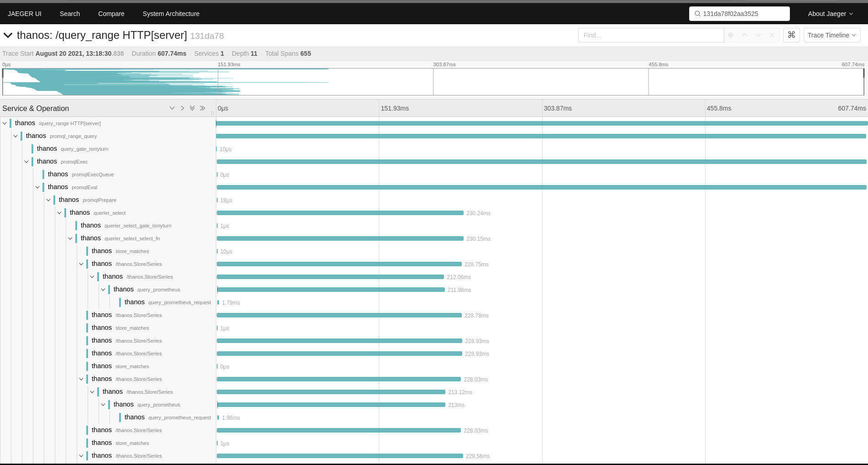Collapse the trace header title chevron

(x=8, y=36)
